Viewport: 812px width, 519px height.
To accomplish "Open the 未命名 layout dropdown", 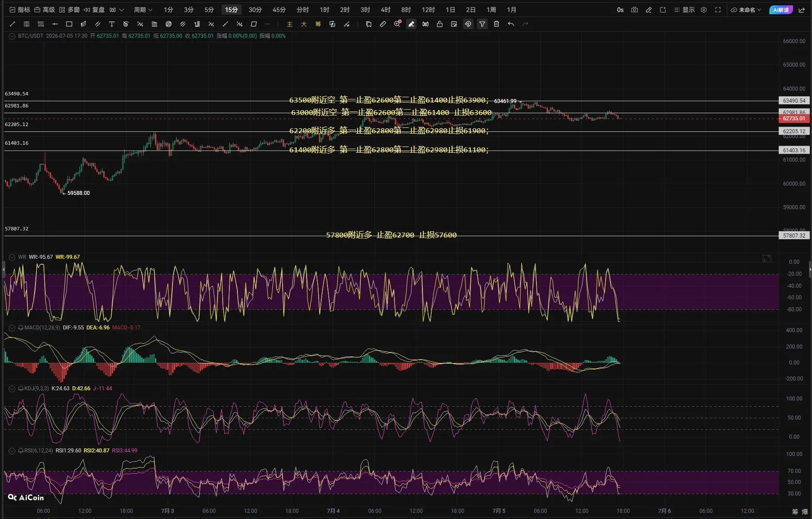I will 746,10.
